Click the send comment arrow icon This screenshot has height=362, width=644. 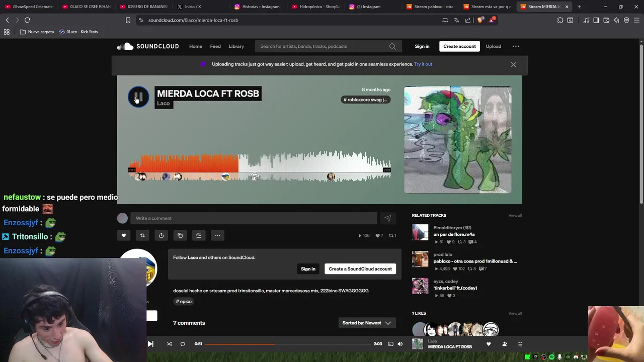pos(387,218)
